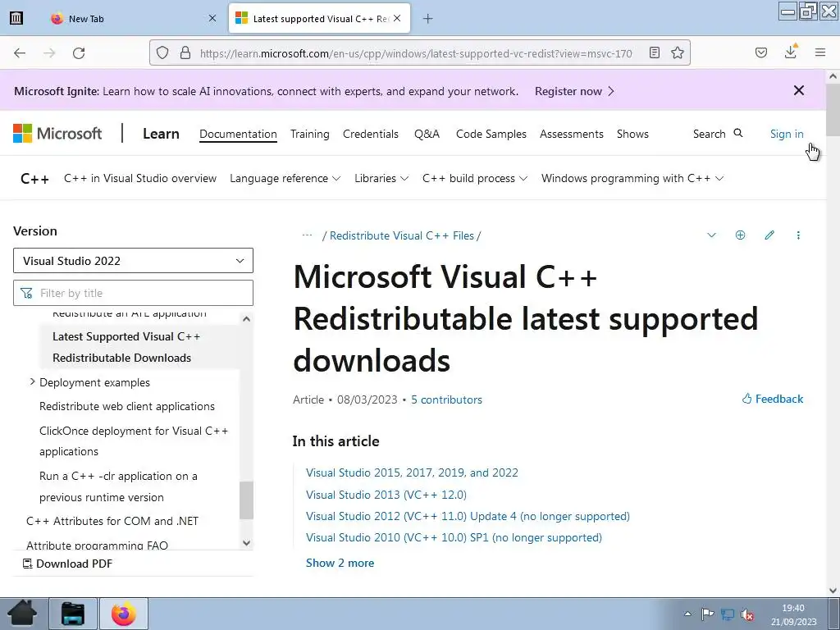Open the Redistribute Visual C++ Files breadcrumb
840x630 pixels.
coord(402,235)
